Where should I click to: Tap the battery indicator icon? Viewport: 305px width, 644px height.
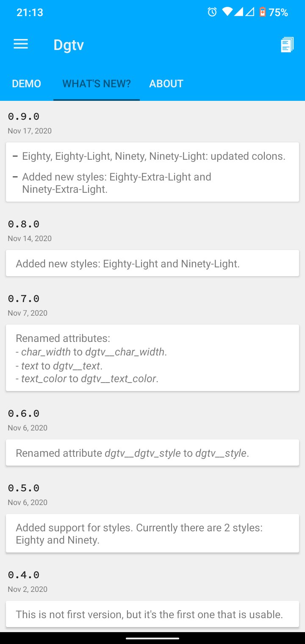tap(263, 12)
